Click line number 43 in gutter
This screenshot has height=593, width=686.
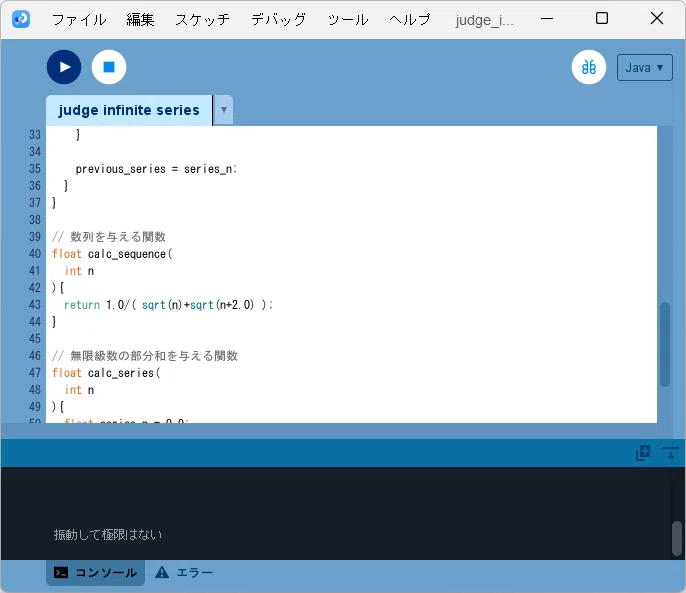tap(35, 305)
